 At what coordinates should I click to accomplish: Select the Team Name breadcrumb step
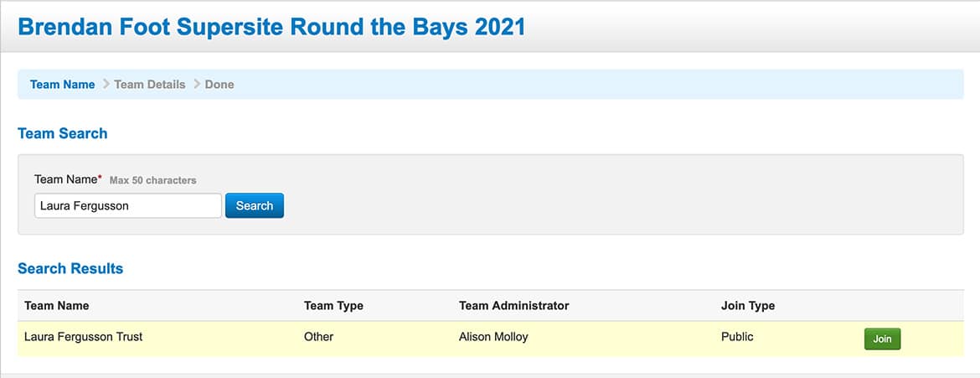pos(62,85)
